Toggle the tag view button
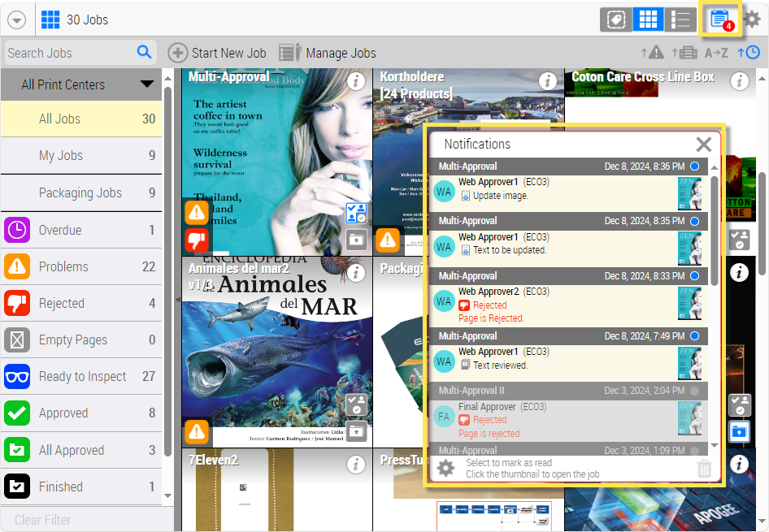The image size is (769, 532). [616, 19]
